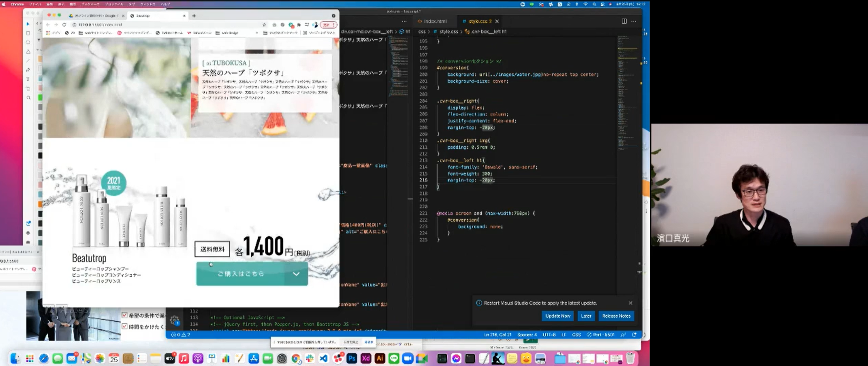Image resolution: width=868 pixels, height=366 pixels.
Task: Select the arrow Select tool in the left toolbar
Action: [x=28, y=24]
